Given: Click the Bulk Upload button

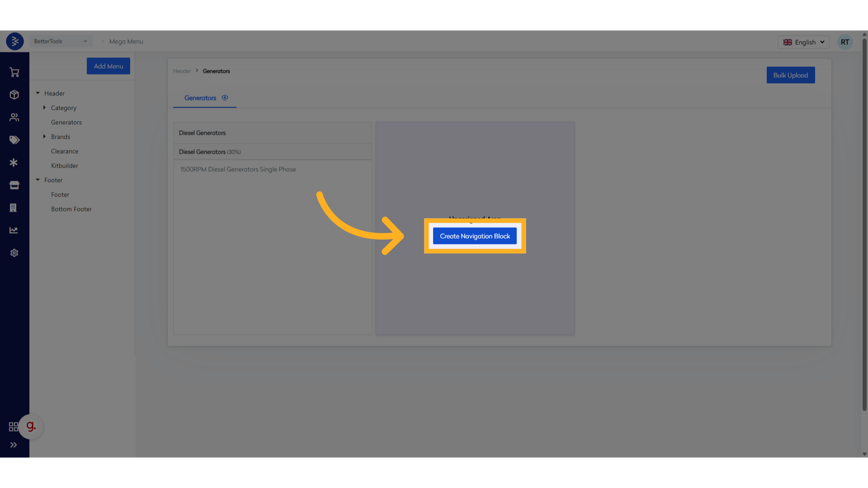Looking at the screenshot, I should 790,75.
